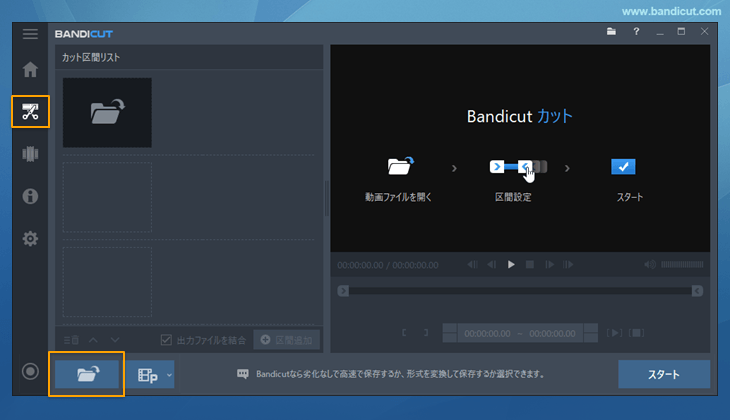Screen dimensions: 730x420
Task: Jump to previous keyframe
Action: coord(473,264)
